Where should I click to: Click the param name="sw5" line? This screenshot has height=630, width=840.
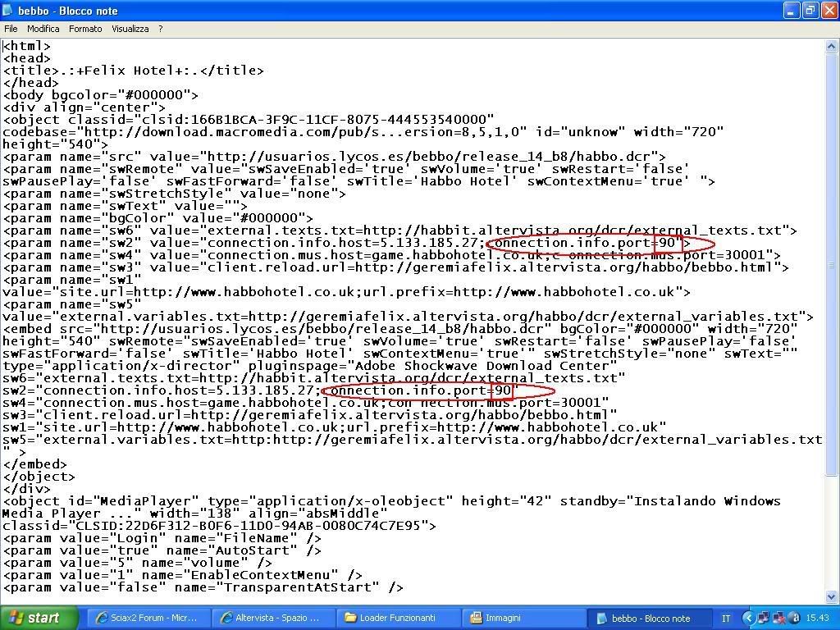point(72,305)
